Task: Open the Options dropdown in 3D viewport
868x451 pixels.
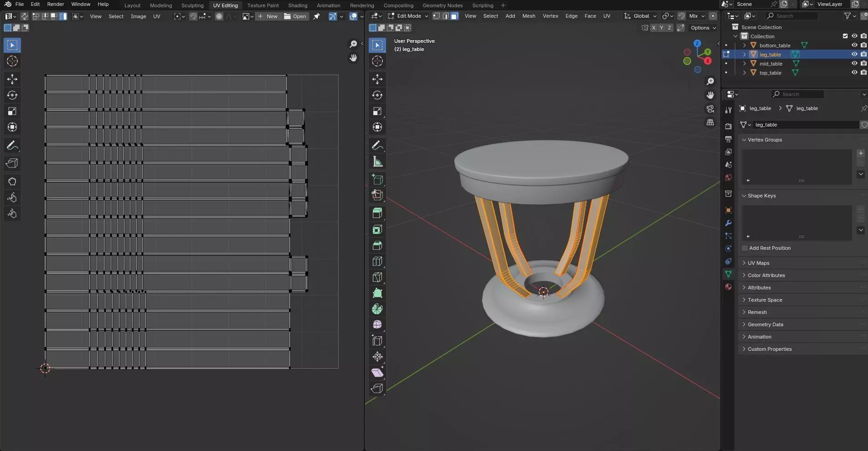Action: (x=703, y=28)
